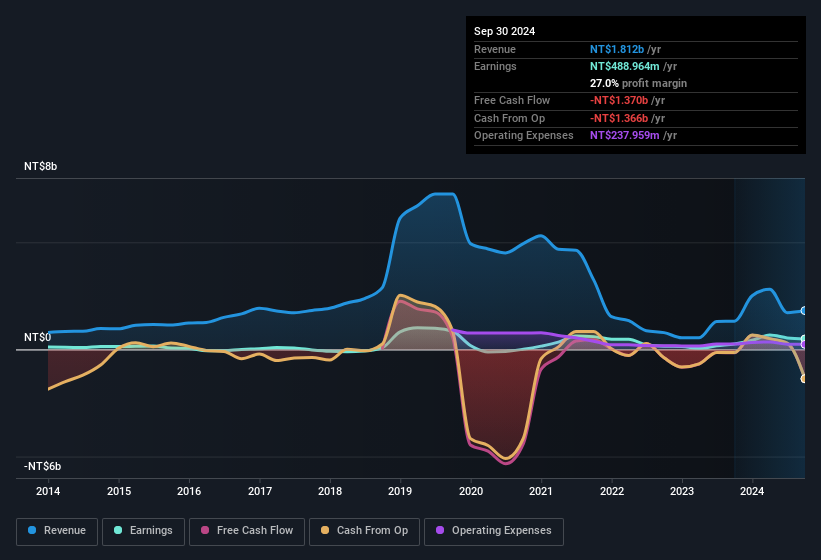Screen dimensions: 821x560
Task: Click the 2014 x-axis label
Action: point(48,491)
